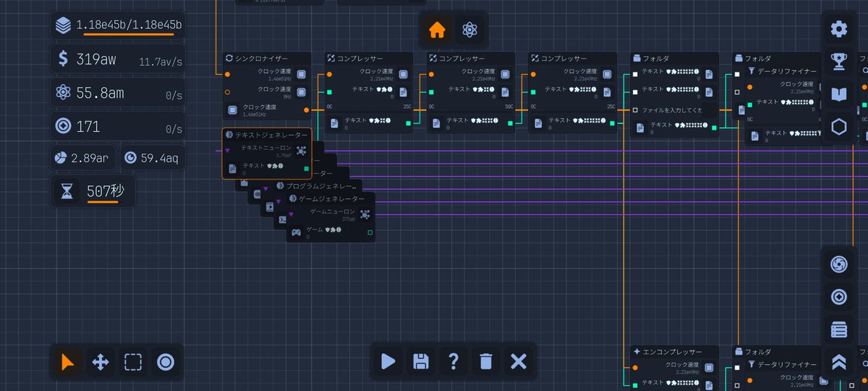
Task: Click the target circle icon in right sidebar
Action: pyautogui.click(x=839, y=297)
